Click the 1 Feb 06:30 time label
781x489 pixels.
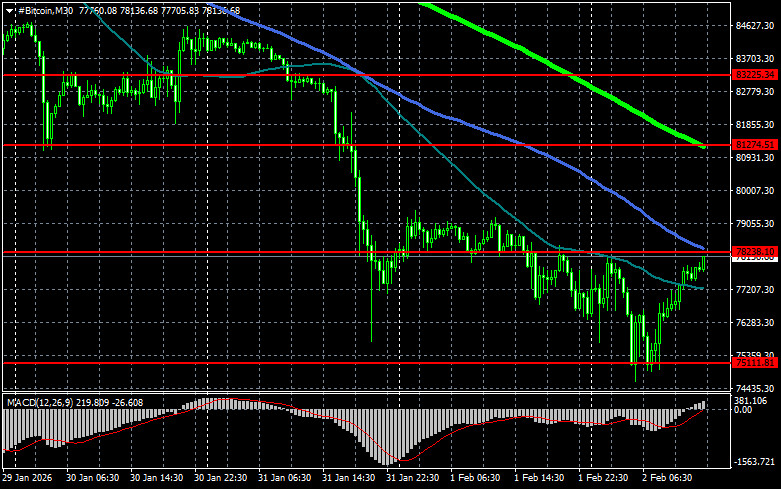click(475, 478)
